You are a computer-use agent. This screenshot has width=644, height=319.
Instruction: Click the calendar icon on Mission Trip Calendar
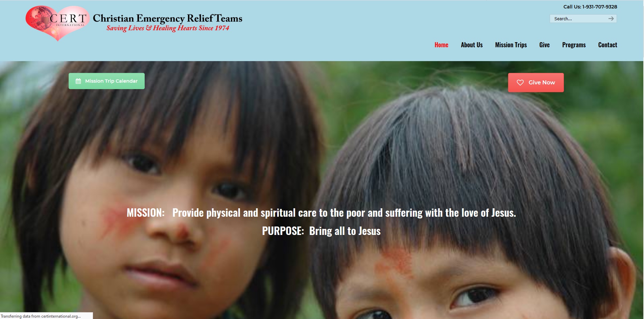pos(78,81)
